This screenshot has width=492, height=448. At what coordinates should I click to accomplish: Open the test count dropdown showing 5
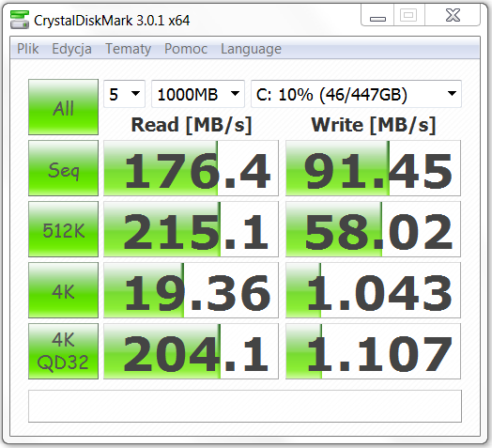tap(124, 94)
